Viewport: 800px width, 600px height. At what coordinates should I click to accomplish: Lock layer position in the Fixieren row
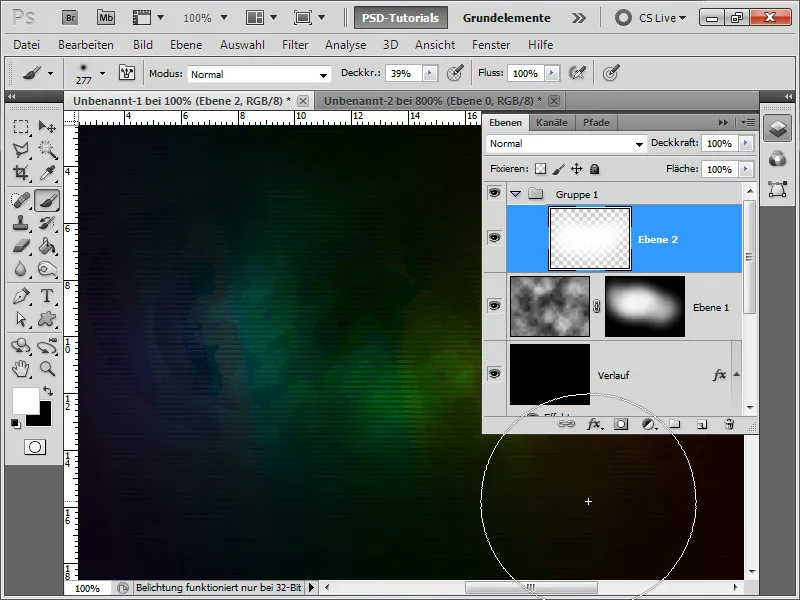(577, 169)
